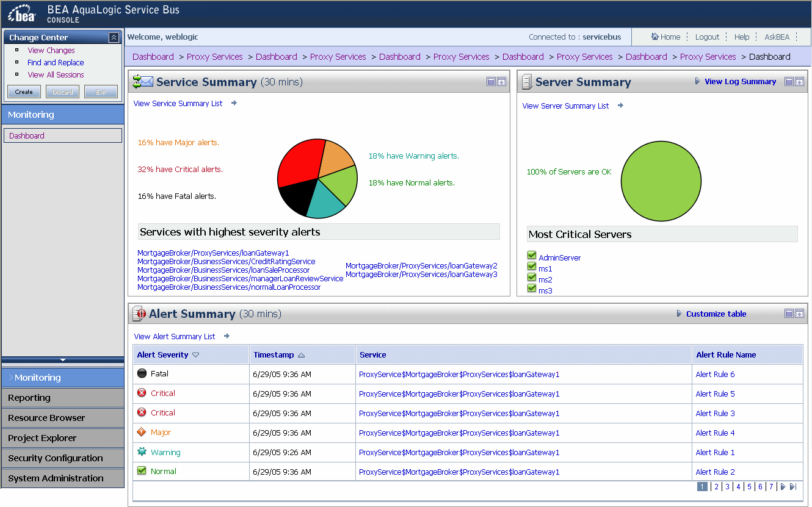812x507 pixels.
Task: Open View Log Summary
Action: pyautogui.click(x=741, y=81)
